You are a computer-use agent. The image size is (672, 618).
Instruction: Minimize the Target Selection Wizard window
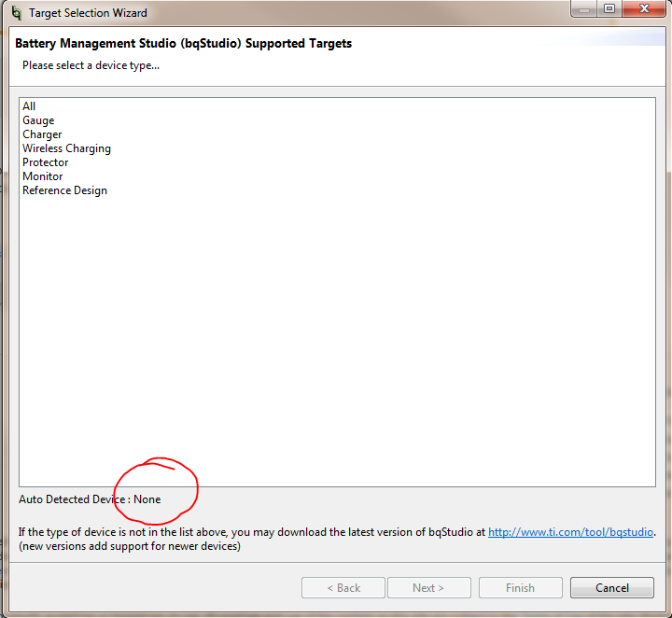[x=583, y=8]
